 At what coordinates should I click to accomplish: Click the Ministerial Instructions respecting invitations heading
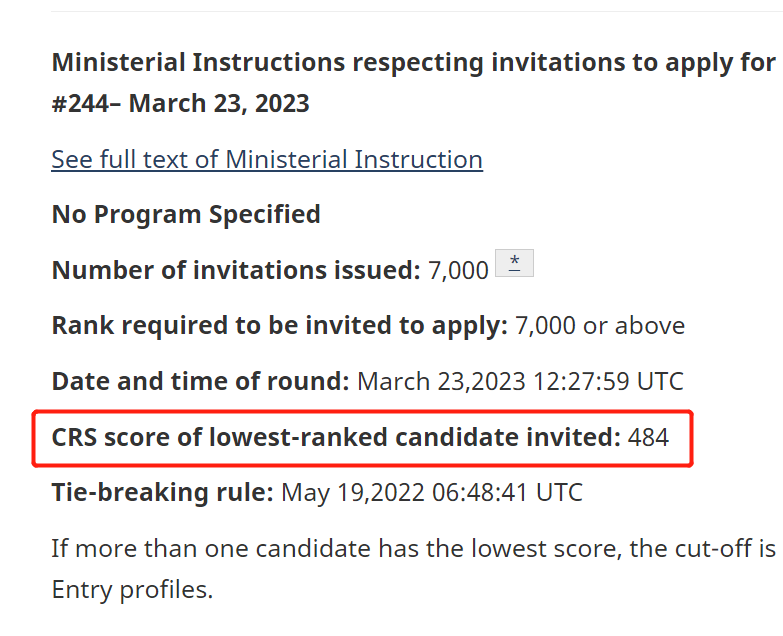pos(413,63)
